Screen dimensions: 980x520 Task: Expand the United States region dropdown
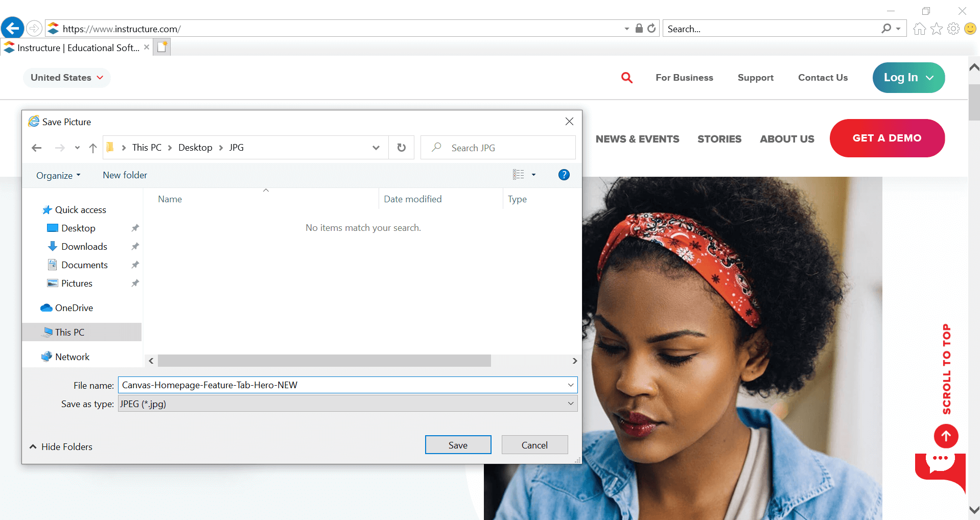(67, 78)
